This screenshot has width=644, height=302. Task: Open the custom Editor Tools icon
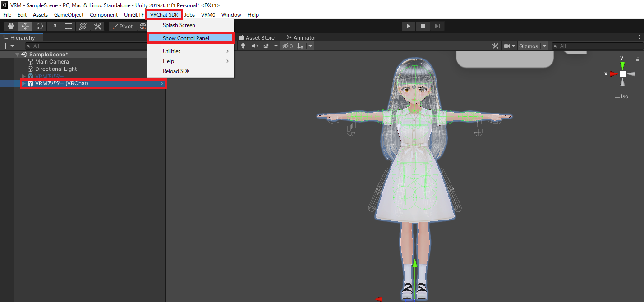pyautogui.click(x=97, y=26)
